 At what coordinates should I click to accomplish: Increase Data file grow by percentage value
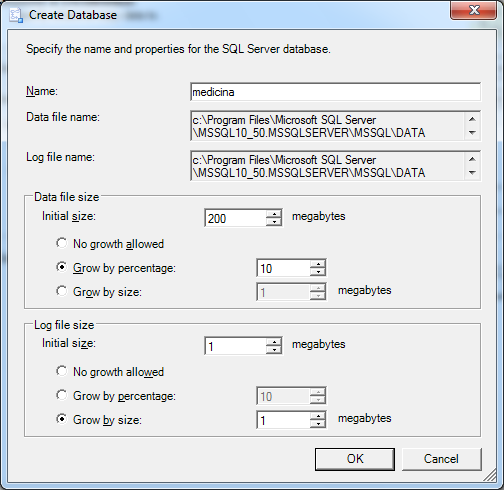(318, 264)
